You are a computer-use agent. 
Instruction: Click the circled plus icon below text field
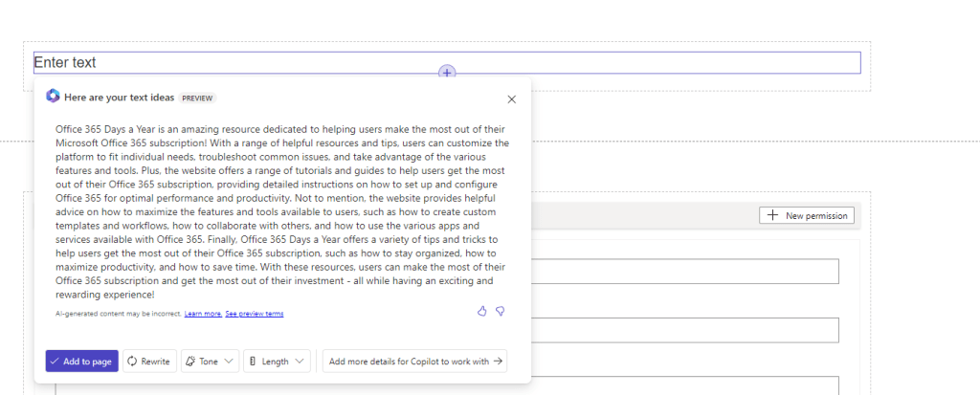447,73
